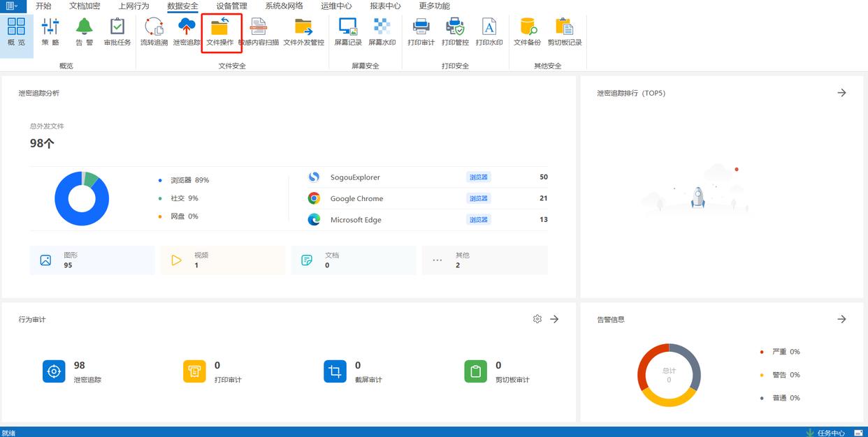The image size is (868, 437).
Task: Expand 行为审计 panel with arrow
Action: click(x=554, y=319)
